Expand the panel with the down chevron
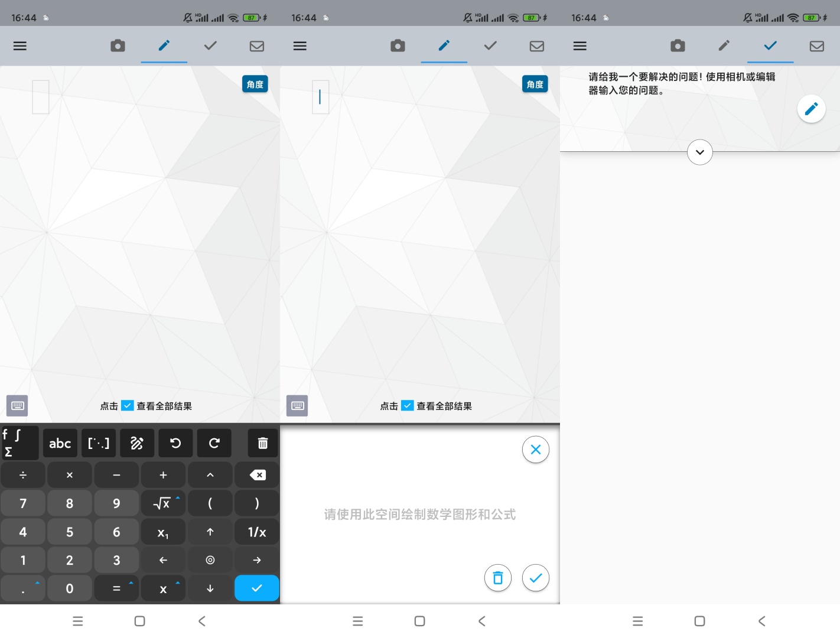 pyautogui.click(x=700, y=152)
